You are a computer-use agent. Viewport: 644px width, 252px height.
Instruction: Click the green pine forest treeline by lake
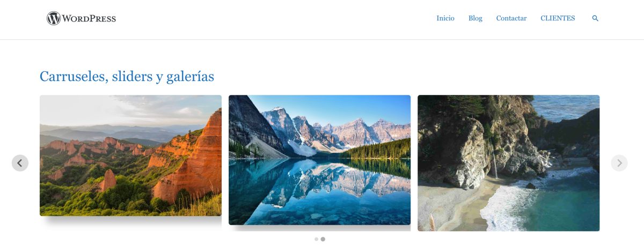click(x=378, y=149)
